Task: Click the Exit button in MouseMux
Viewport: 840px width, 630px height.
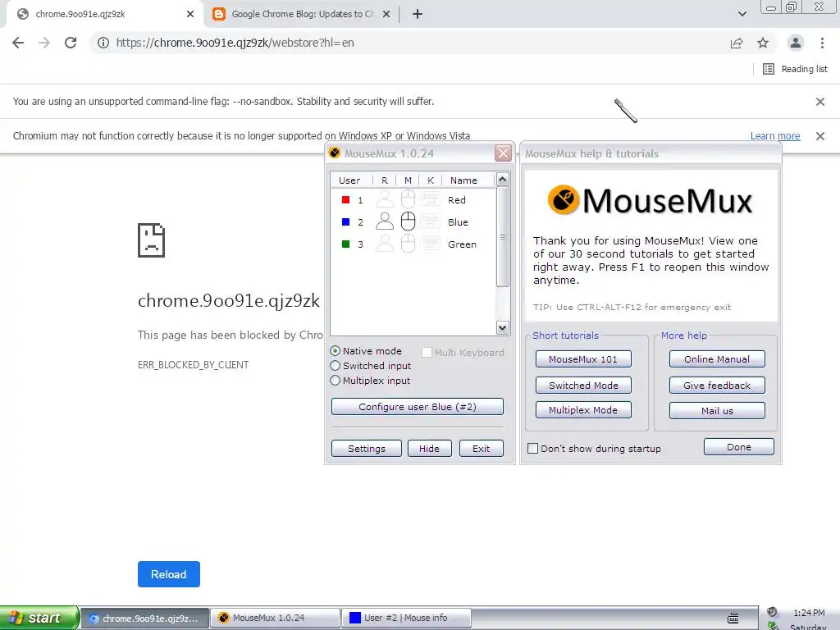Action: (481, 449)
